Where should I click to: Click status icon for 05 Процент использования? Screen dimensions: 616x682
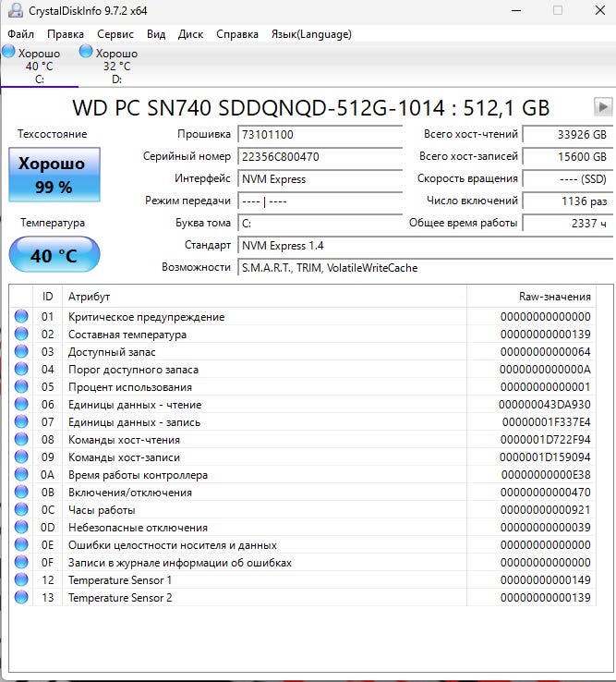click(x=21, y=386)
